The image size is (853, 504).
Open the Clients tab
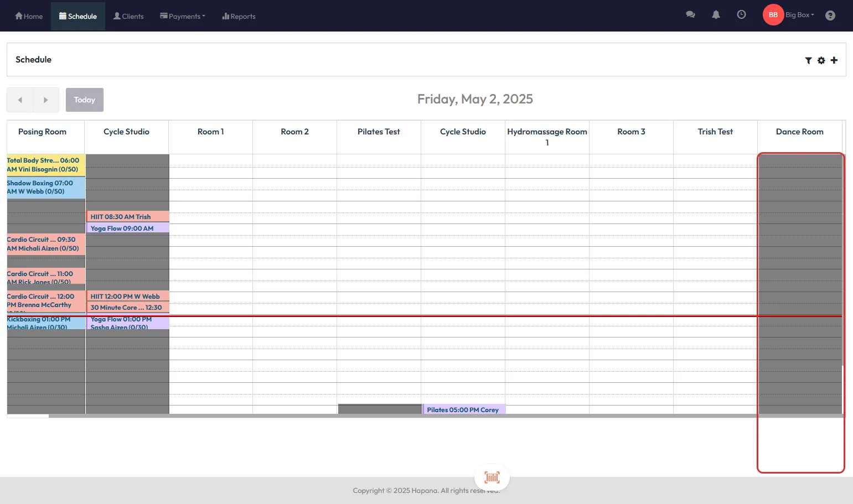128,16
